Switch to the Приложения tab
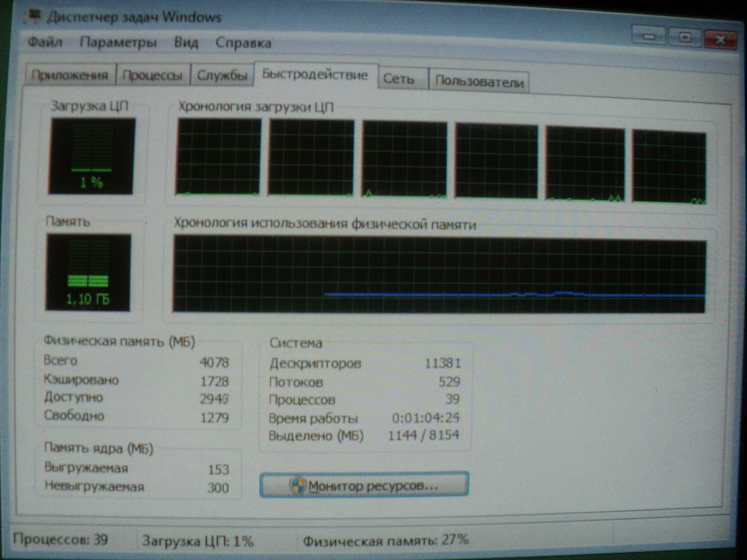This screenshot has width=747, height=560. tap(70, 74)
